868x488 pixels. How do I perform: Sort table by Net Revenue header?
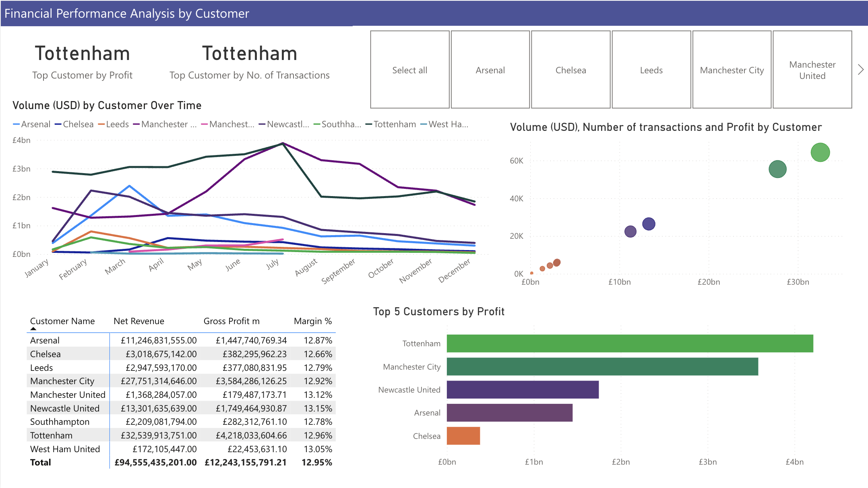point(138,321)
